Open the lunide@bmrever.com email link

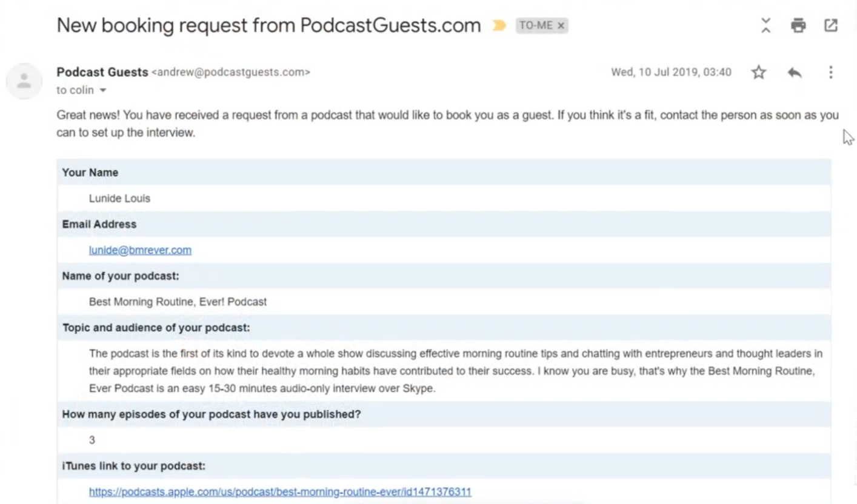(x=140, y=250)
